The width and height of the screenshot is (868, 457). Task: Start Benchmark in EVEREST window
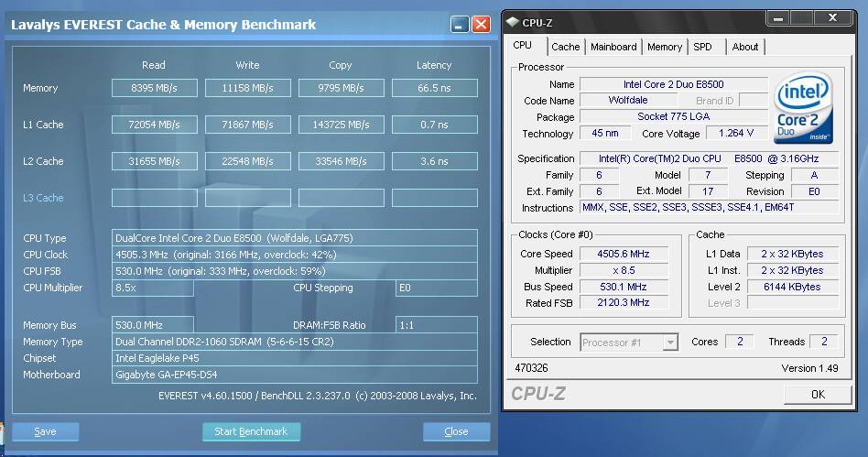point(251,431)
